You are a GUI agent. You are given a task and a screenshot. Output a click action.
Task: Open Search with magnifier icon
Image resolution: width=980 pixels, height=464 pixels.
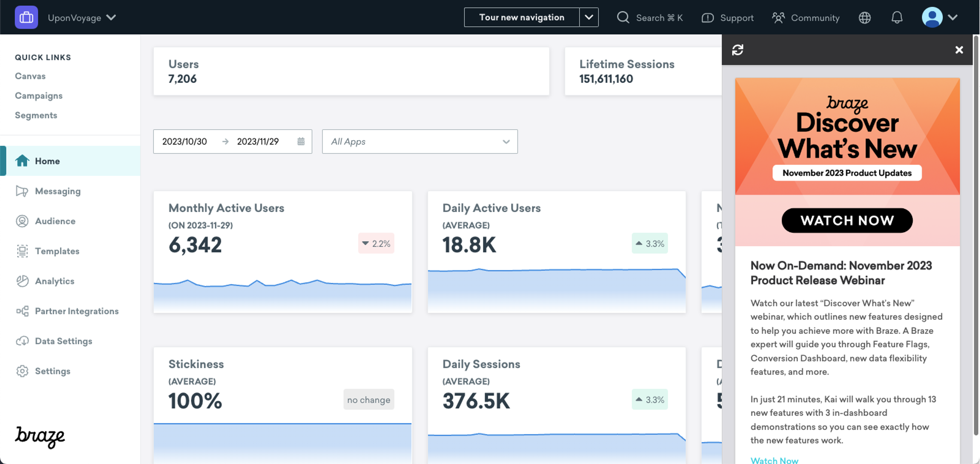tap(623, 18)
